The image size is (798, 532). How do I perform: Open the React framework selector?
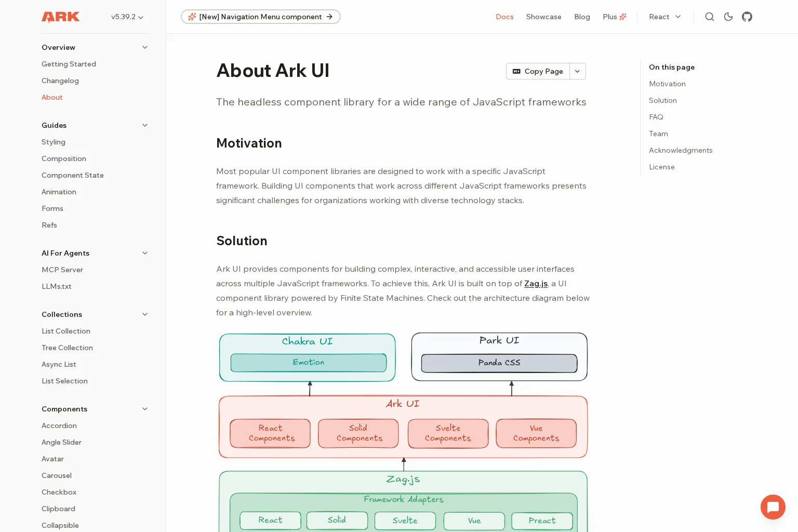[x=665, y=17]
